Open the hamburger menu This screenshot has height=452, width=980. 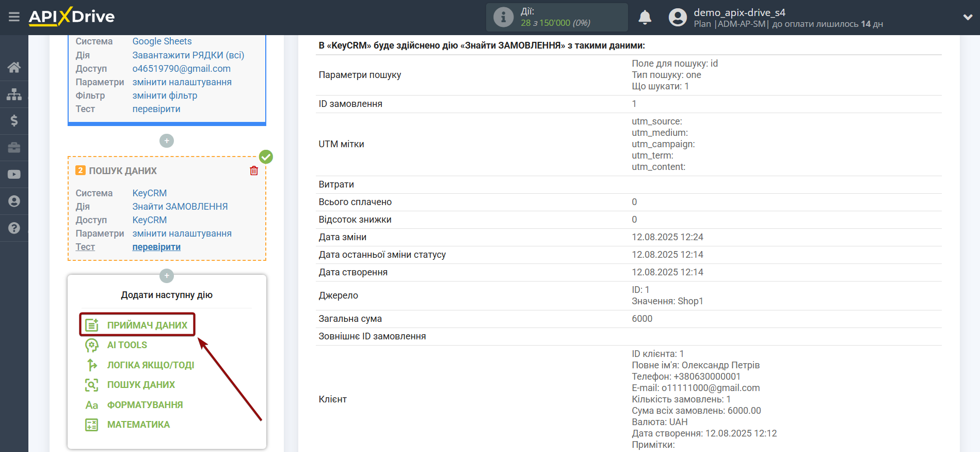click(14, 17)
